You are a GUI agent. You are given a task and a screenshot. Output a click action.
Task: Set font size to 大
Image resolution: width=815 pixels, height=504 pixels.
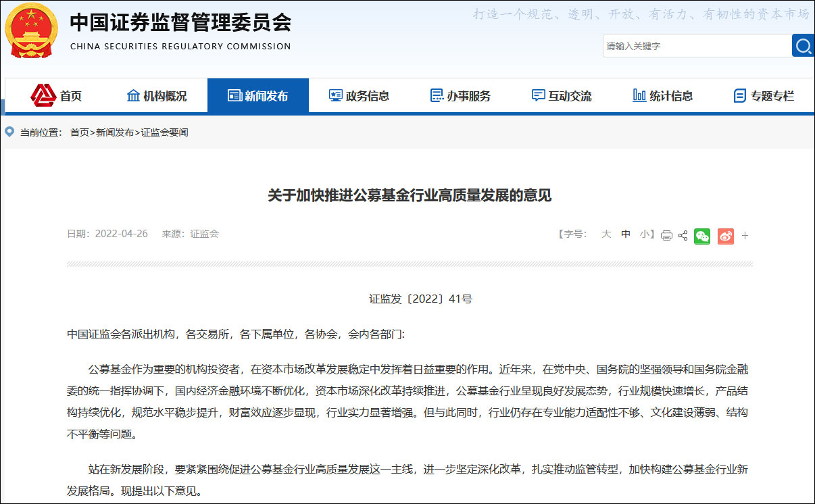606,234
